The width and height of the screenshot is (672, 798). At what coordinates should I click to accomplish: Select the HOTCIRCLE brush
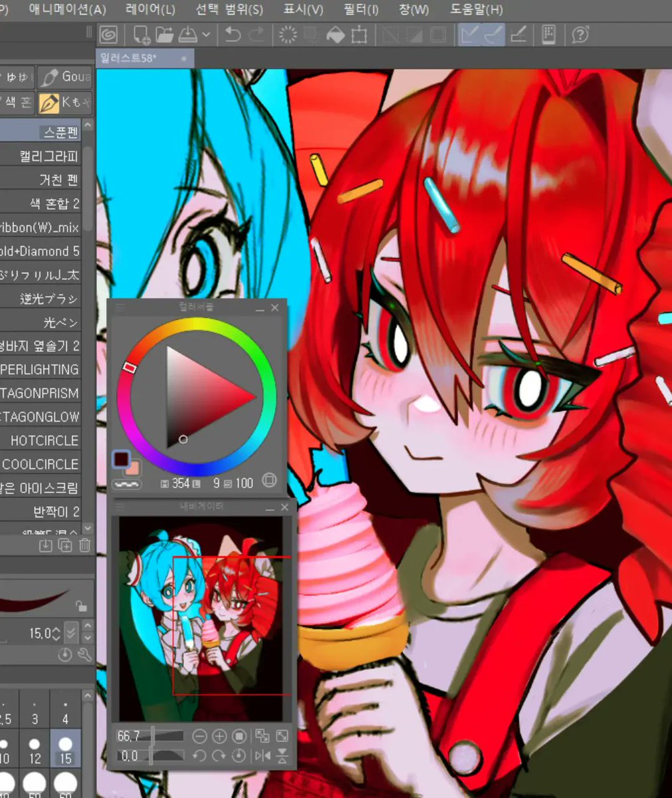click(x=41, y=440)
